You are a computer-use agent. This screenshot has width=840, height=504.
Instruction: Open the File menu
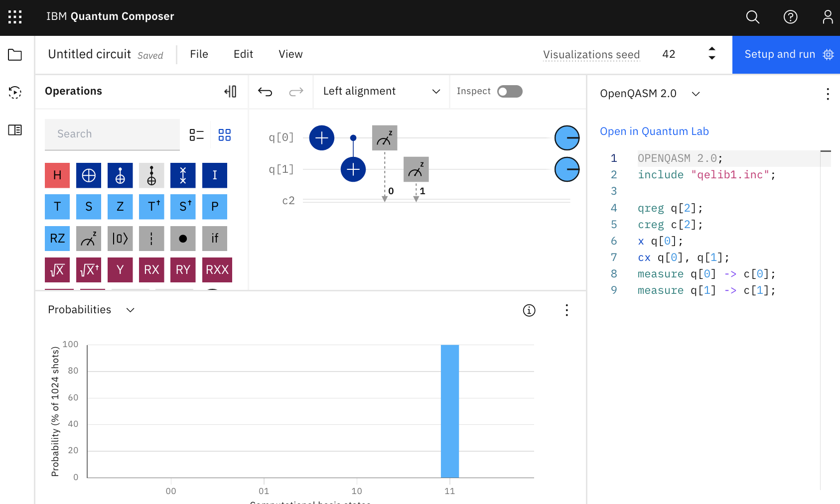(199, 54)
